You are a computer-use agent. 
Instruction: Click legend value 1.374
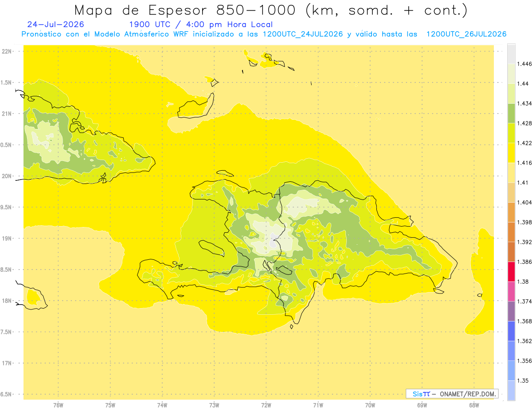524,301
